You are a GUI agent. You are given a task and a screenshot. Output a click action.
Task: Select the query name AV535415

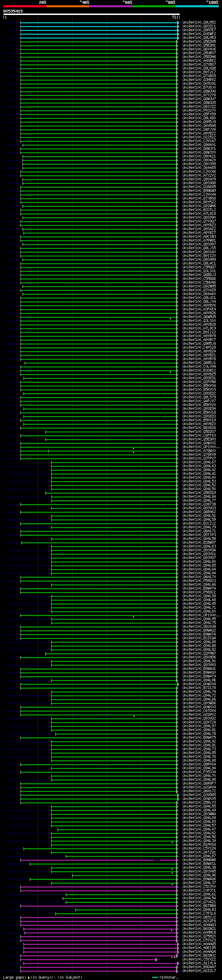coord(13,11)
